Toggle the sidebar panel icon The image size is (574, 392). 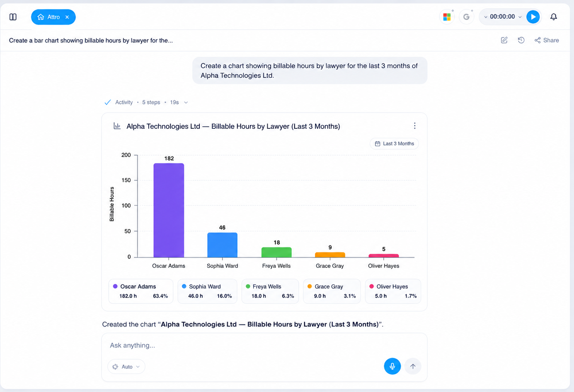pos(13,17)
